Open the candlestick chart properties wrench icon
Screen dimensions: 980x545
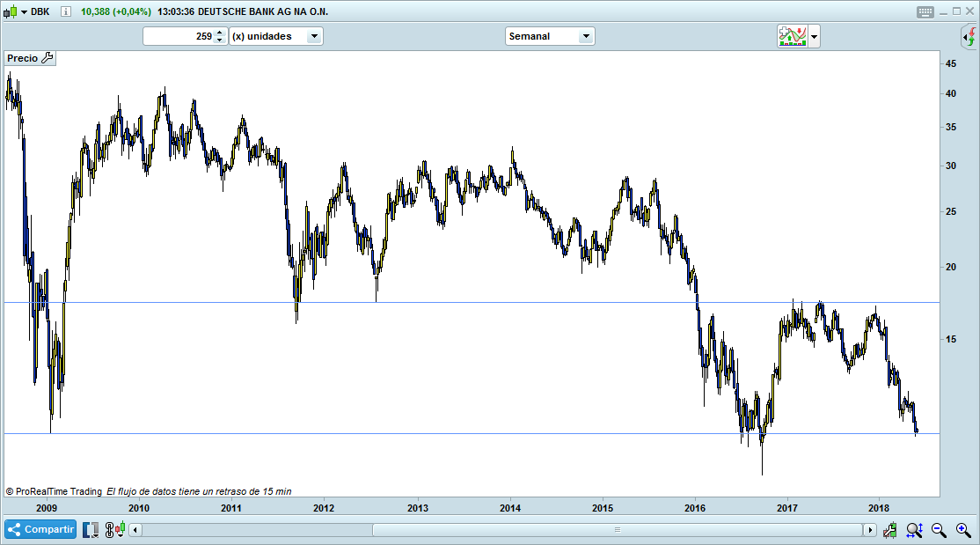890,529
